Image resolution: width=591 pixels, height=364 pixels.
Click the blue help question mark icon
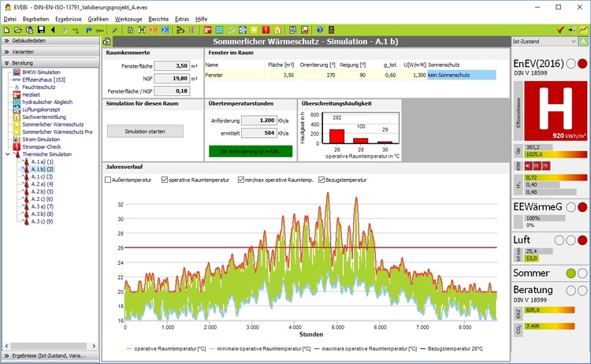pyautogui.click(x=320, y=30)
